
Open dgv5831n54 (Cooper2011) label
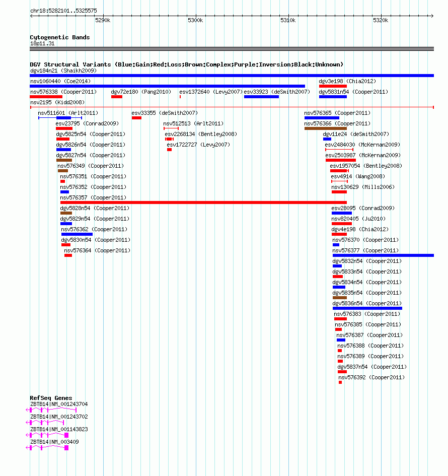pyautogui.click(x=353, y=92)
